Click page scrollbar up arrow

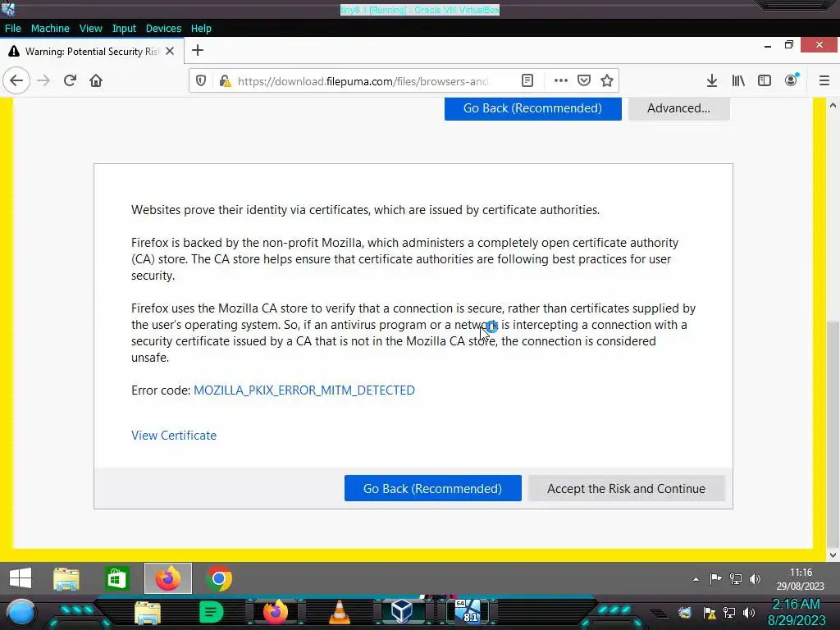(x=833, y=106)
